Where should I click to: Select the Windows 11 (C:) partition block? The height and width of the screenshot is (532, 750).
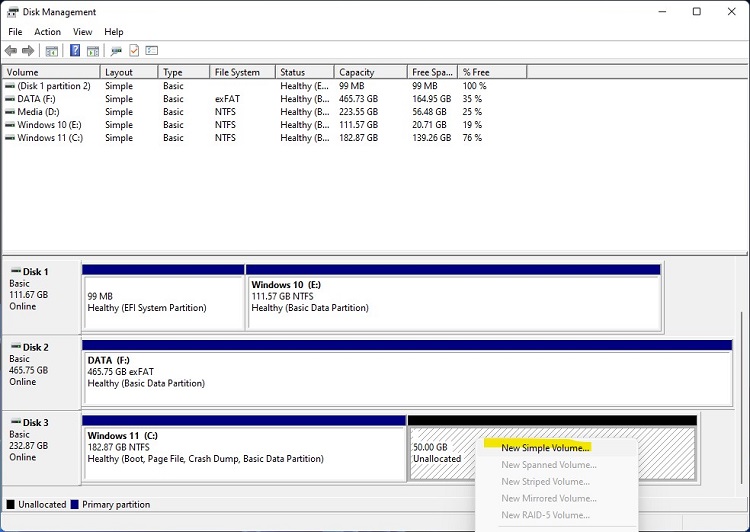(244, 448)
